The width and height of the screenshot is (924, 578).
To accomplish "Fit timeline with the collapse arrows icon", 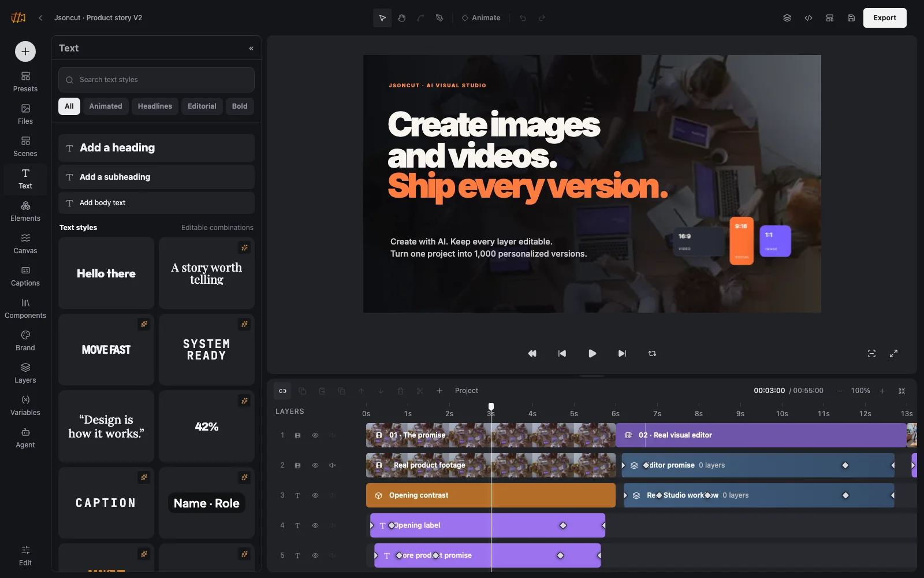I will pos(901,391).
